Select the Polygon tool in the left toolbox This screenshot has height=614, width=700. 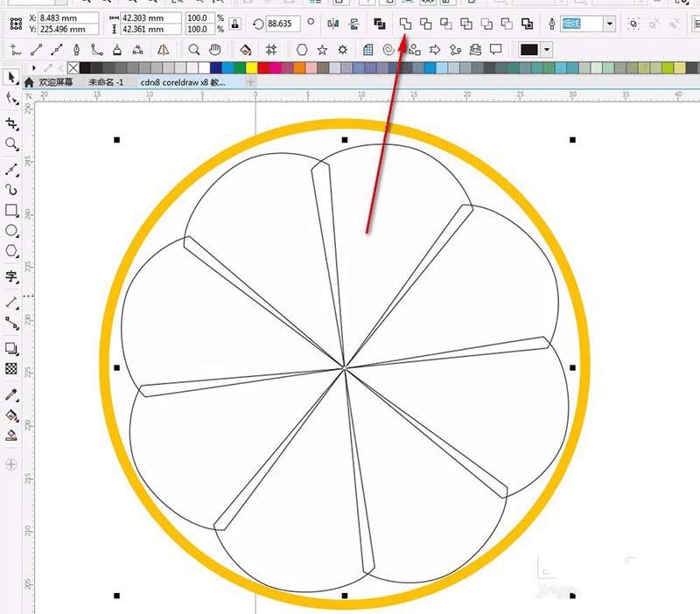tap(11, 251)
